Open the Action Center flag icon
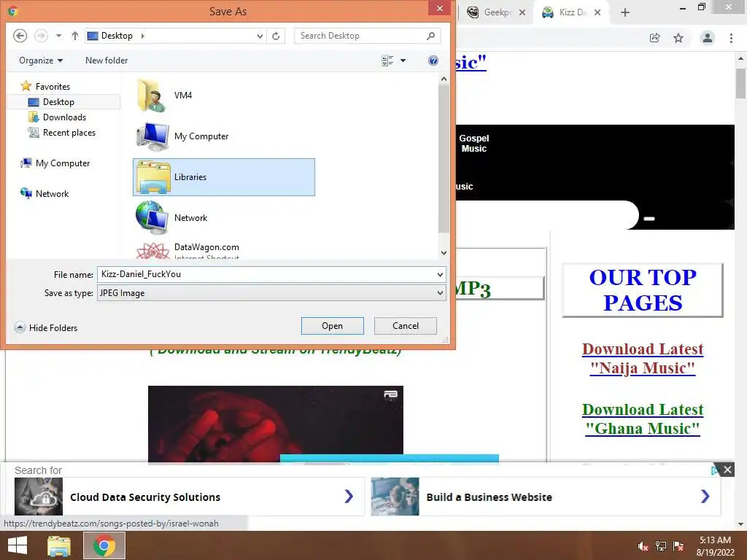This screenshot has width=747, height=560. point(678,546)
